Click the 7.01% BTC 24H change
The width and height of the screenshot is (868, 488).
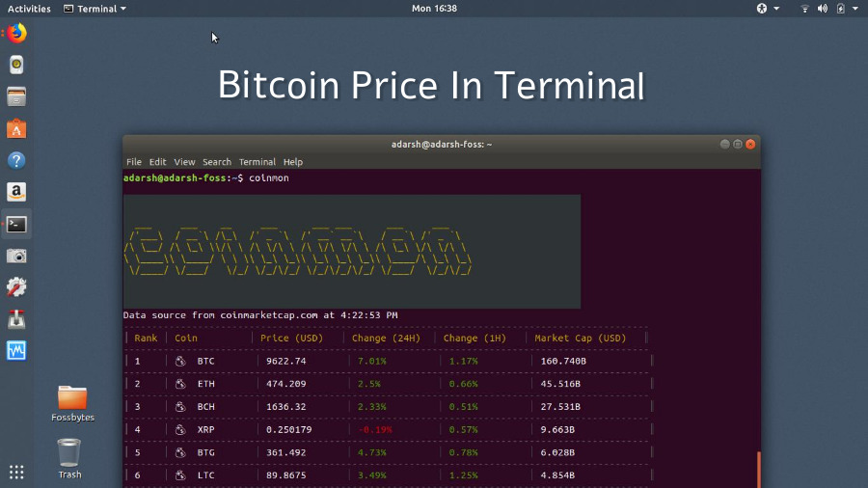tap(372, 361)
